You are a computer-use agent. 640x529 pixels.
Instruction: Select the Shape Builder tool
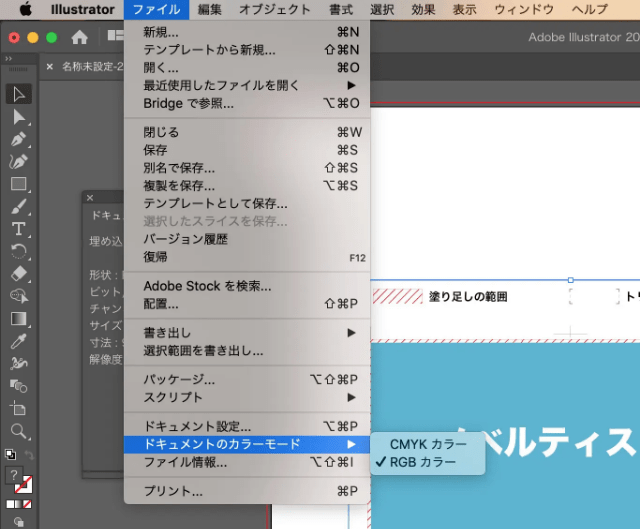pyautogui.click(x=18, y=296)
